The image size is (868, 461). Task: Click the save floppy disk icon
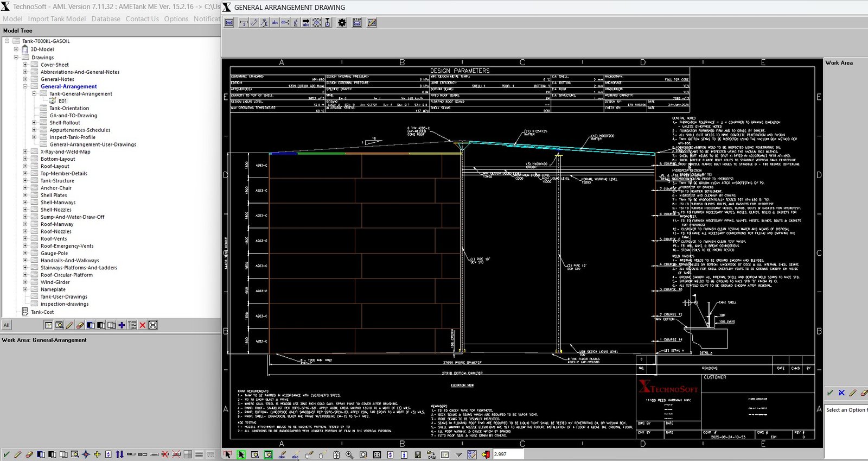click(418, 454)
